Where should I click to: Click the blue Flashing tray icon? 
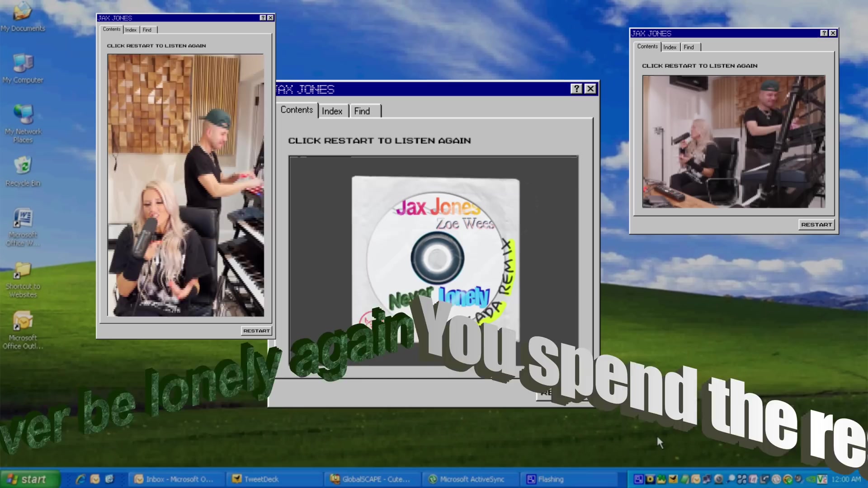pos(639,479)
